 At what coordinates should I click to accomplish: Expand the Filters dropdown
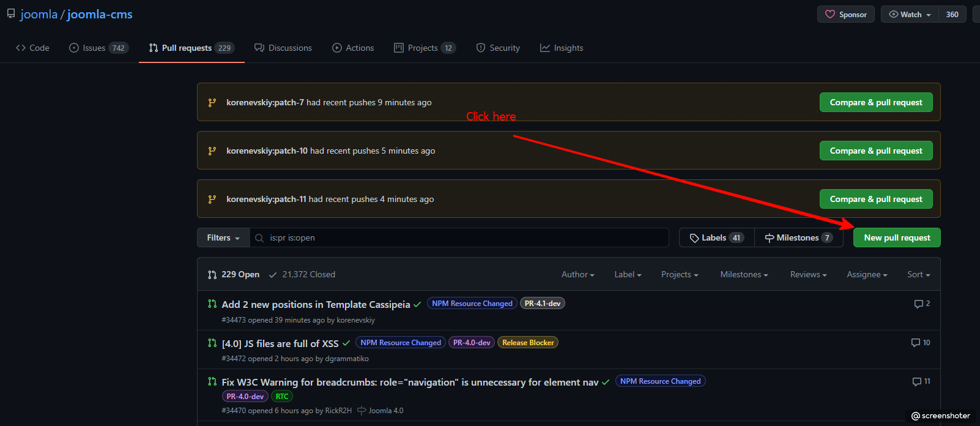coord(223,237)
